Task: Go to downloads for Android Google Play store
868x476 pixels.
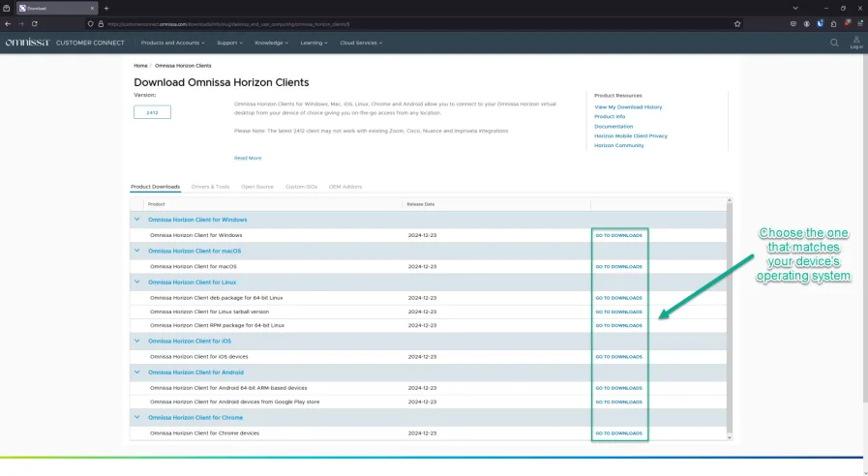Action: pos(619,402)
